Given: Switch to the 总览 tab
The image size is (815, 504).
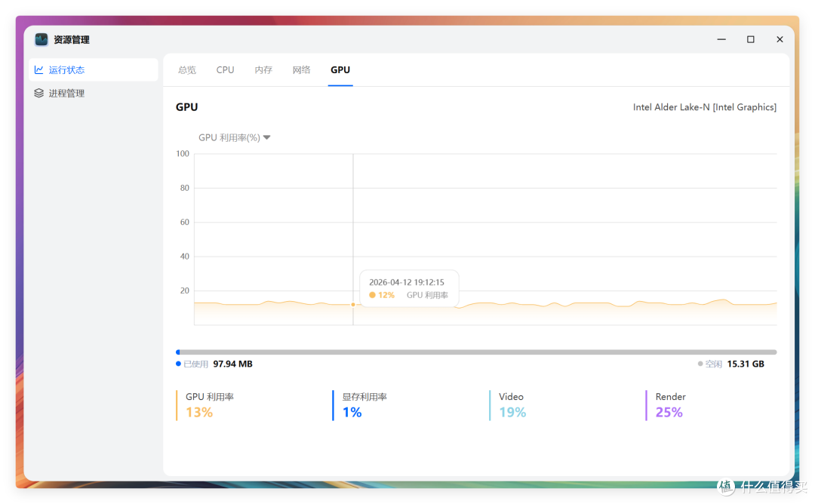Looking at the screenshot, I should pyautogui.click(x=187, y=69).
